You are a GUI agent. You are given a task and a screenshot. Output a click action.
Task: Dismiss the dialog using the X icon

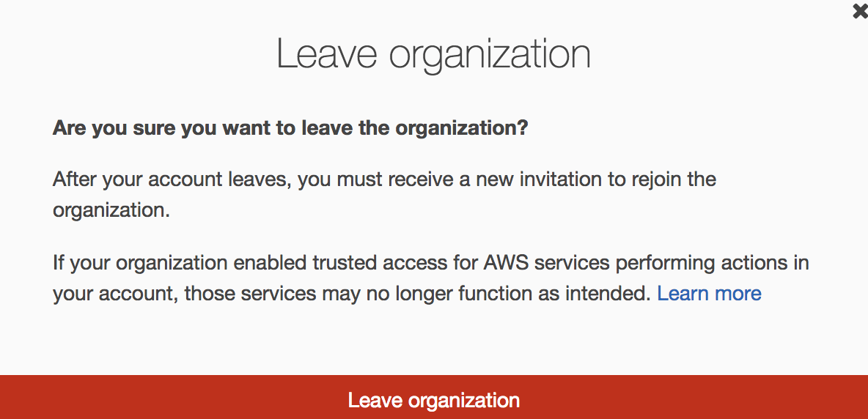point(860,12)
